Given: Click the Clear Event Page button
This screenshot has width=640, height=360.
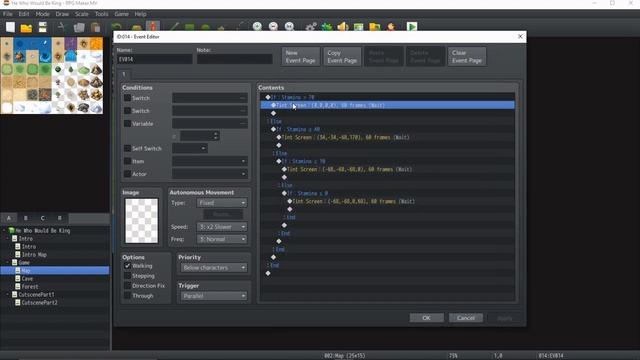Looking at the screenshot, I should point(467,56).
